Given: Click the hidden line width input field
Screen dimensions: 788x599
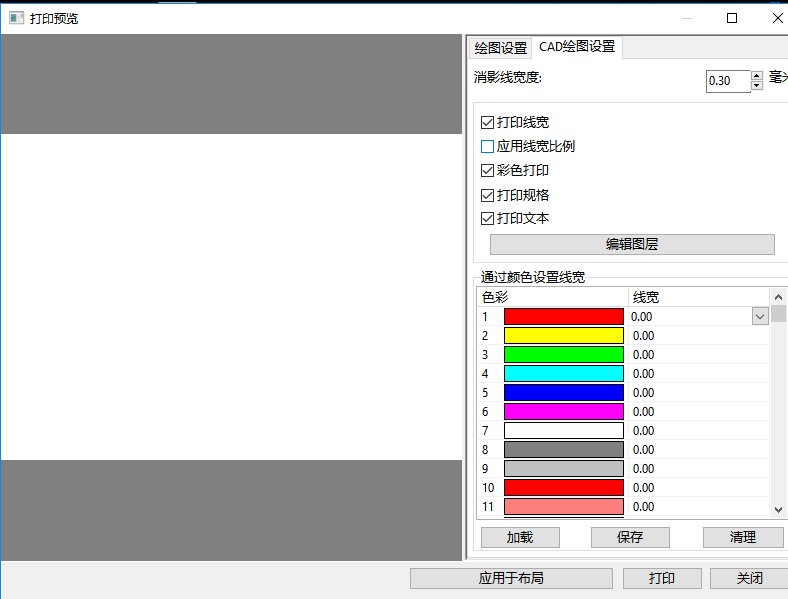Looking at the screenshot, I should [x=728, y=81].
